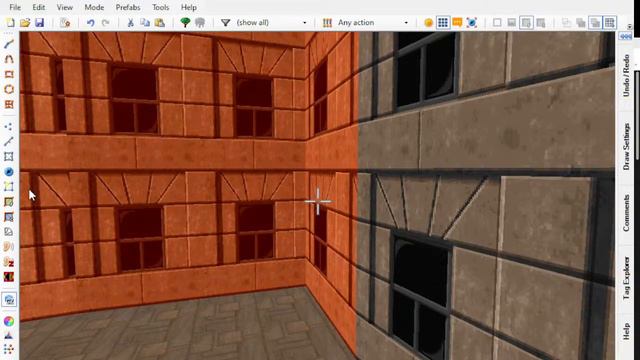
Task: Expand the Undo / Redo side panel
Action: coord(626,76)
